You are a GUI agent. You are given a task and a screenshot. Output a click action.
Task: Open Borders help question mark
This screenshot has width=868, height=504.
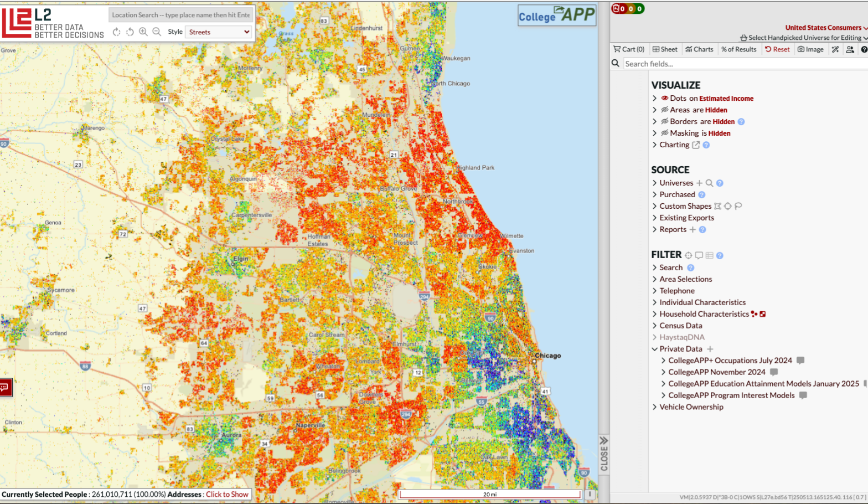point(741,122)
